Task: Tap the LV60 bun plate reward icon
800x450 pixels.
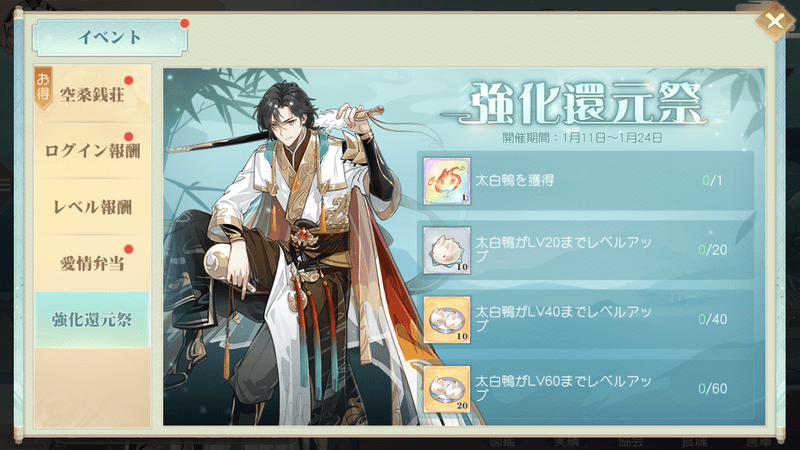Action: [446, 389]
